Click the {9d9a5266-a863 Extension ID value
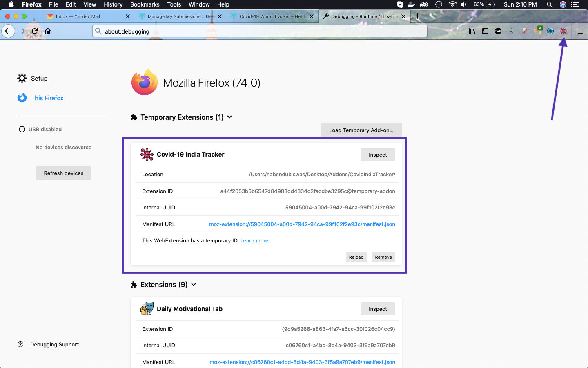This screenshot has width=588, height=368. click(339, 329)
